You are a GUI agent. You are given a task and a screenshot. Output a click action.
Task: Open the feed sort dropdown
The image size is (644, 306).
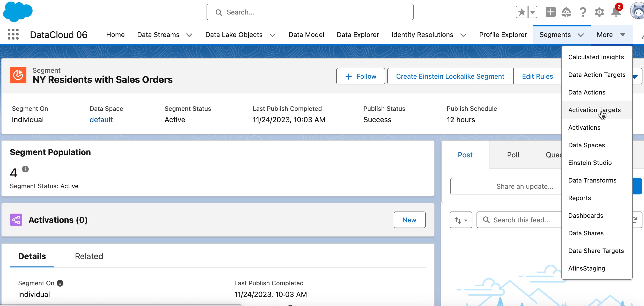[x=461, y=220]
